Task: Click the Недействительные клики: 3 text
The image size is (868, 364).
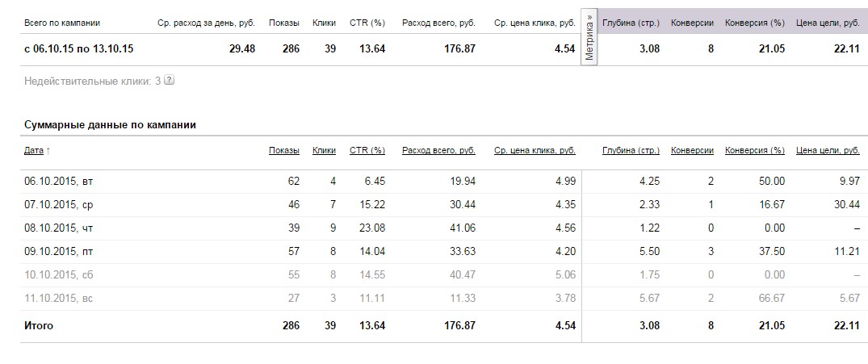Action: pyautogui.click(x=92, y=81)
